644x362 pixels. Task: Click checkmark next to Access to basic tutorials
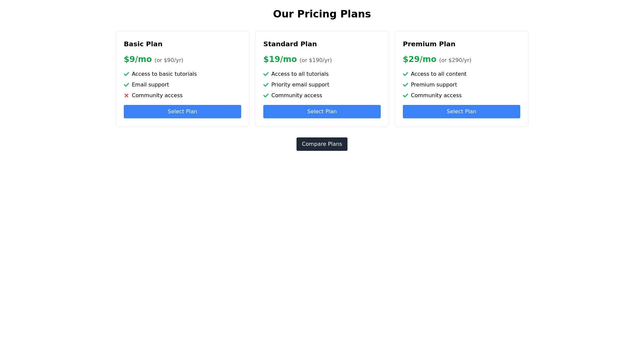point(126,74)
